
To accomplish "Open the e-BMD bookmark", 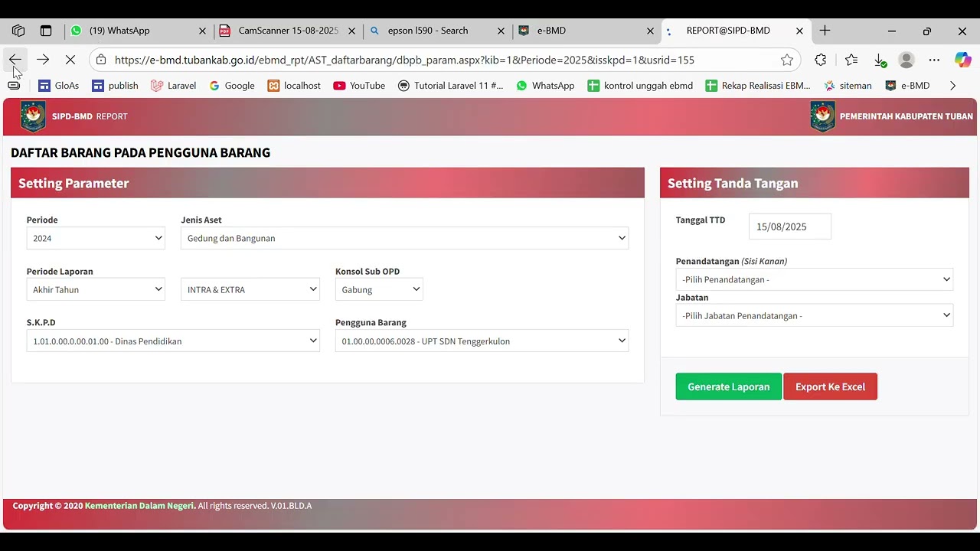I will click(907, 86).
